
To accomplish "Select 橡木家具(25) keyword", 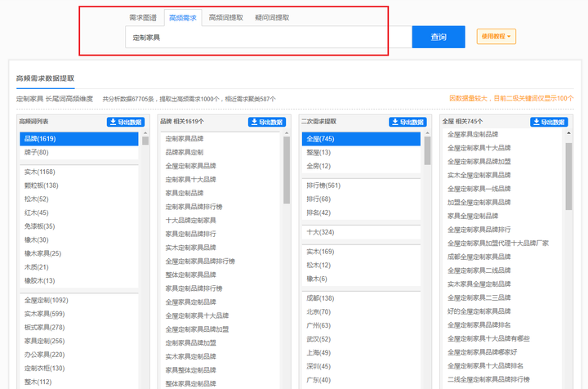I will point(79,253).
